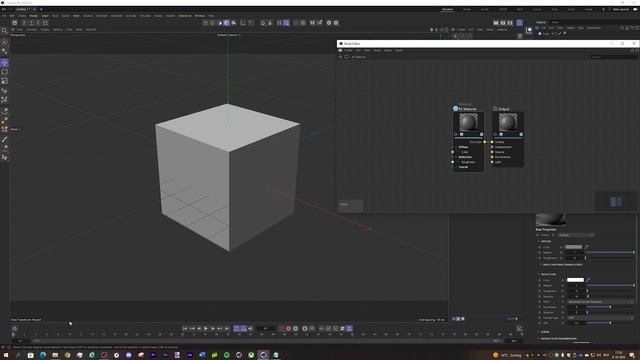The image size is (640, 360).
Task: Select the Move tool in left toolbar
Action: click(x=4, y=62)
